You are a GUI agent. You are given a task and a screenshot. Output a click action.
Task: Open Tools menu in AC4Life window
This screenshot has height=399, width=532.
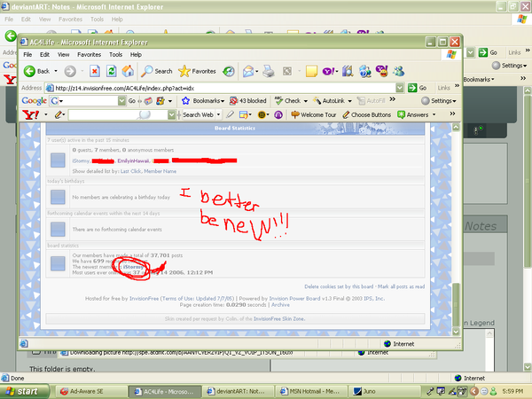(115, 55)
